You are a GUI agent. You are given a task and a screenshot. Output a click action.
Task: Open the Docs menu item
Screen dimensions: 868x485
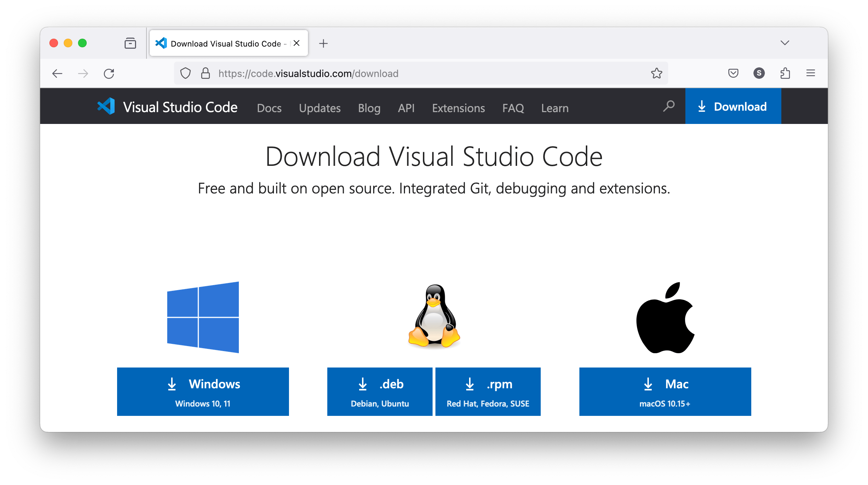tap(269, 108)
